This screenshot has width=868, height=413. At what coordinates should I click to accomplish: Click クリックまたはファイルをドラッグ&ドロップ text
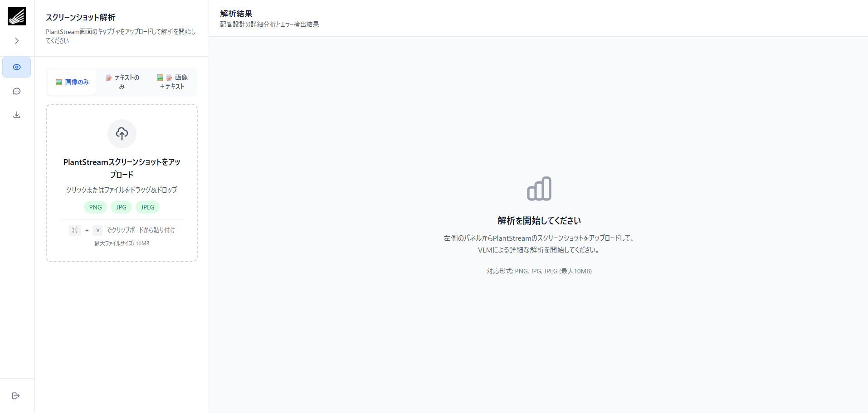point(122,190)
